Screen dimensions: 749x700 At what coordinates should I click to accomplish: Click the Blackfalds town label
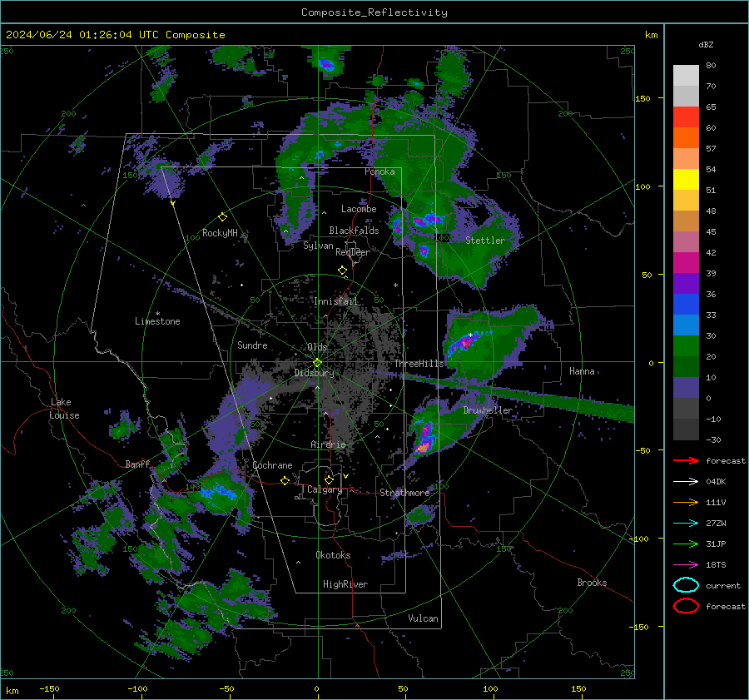tap(354, 231)
